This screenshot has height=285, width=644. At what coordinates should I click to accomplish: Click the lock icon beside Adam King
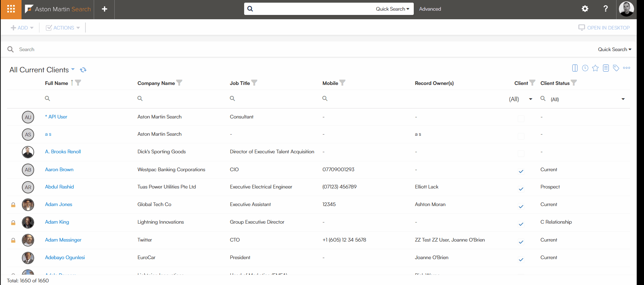pos(13,223)
